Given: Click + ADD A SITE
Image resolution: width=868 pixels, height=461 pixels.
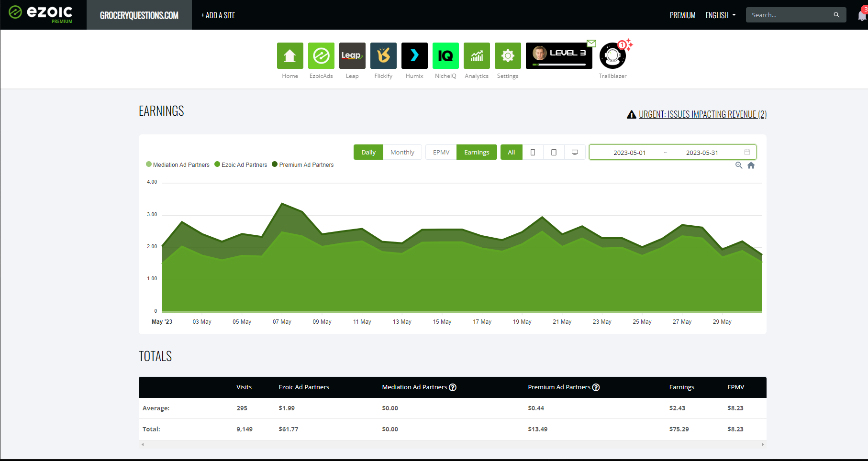Looking at the screenshot, I should coord(218,15).
